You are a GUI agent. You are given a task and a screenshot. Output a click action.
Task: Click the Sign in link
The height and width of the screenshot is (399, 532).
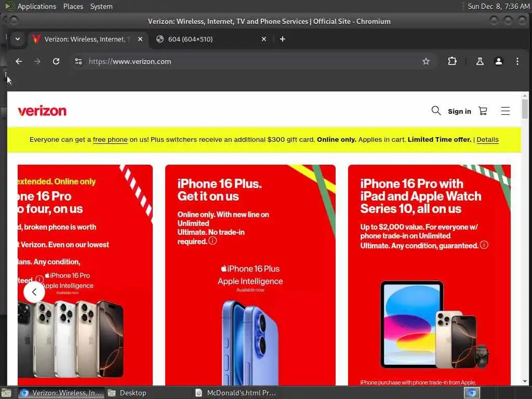point(459,111)
